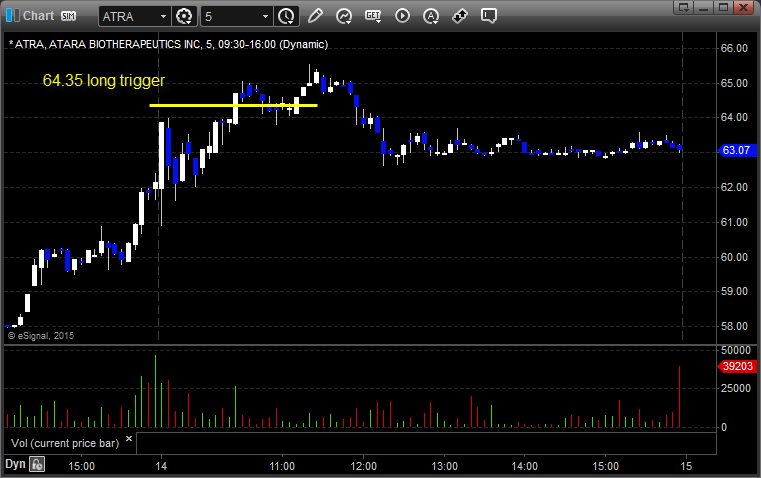Viewport: 761px width, 478px height.
Task: Click the red 39203 volume marker
Action: 737,366
